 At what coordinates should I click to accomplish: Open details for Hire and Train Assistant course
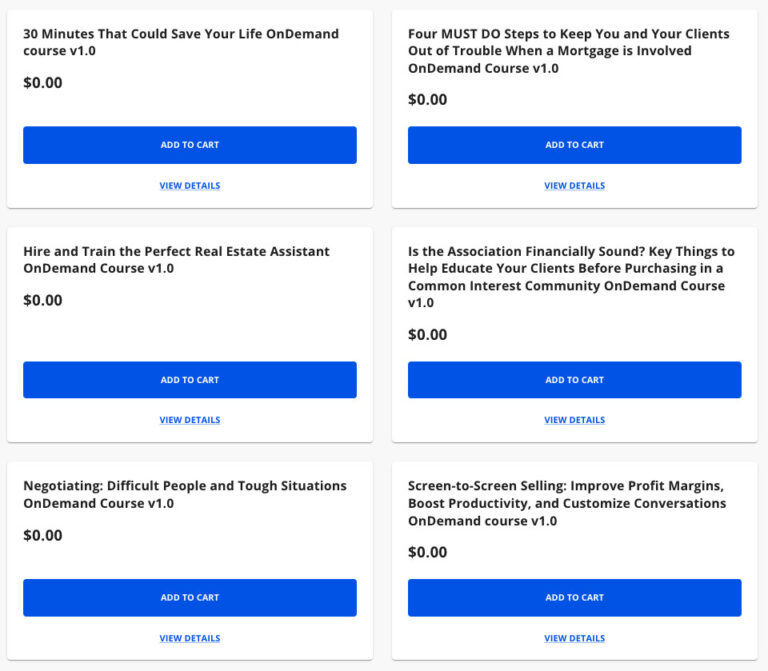pos(190,421)
